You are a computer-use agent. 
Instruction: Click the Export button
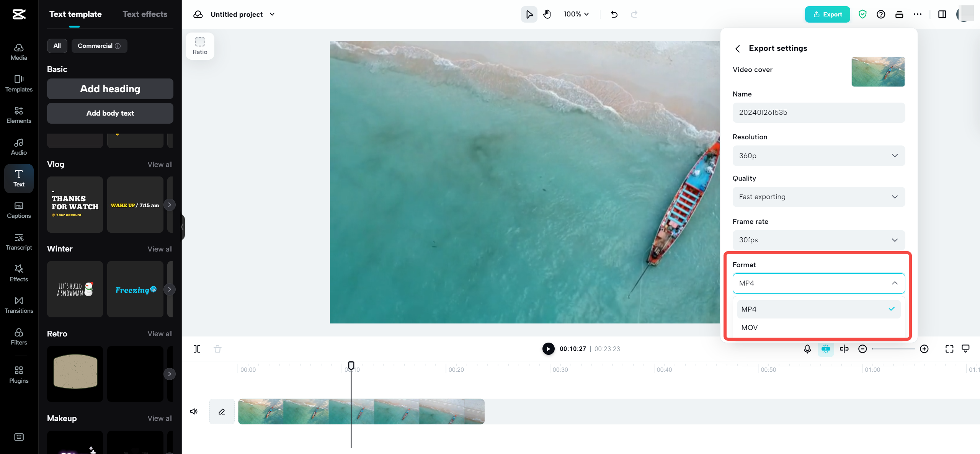coord(827,14)
